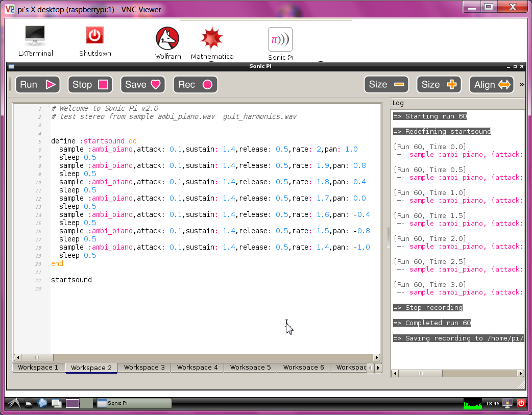
Task: Open the LXTerminal desktop icon
Action: [x=35, y=41]
